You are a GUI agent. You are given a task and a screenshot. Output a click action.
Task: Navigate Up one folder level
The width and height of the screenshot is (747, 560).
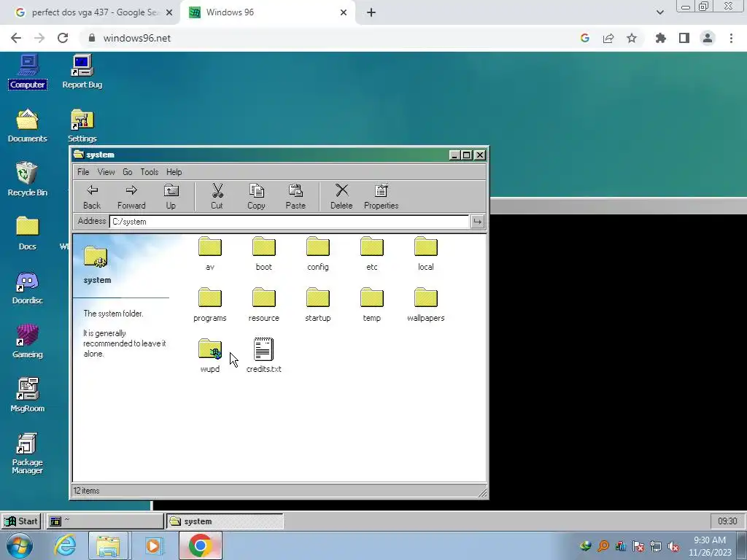[171, 197]
